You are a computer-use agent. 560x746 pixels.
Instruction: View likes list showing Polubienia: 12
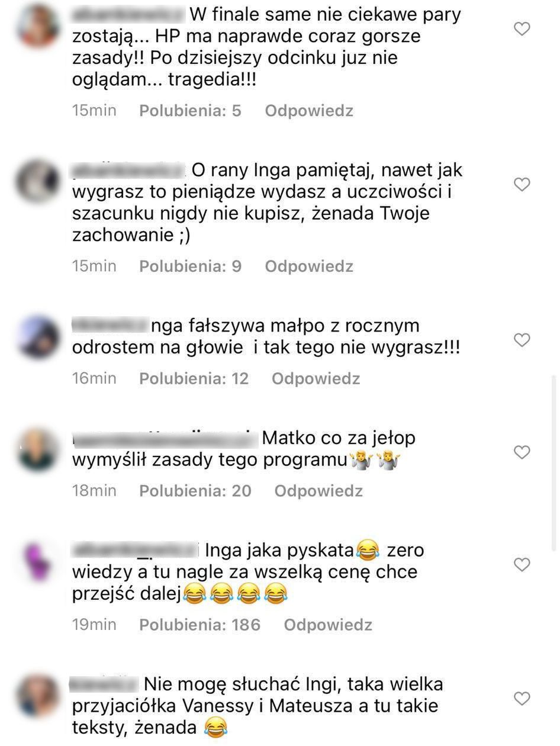pyautogui.click(x=194, y=378)
